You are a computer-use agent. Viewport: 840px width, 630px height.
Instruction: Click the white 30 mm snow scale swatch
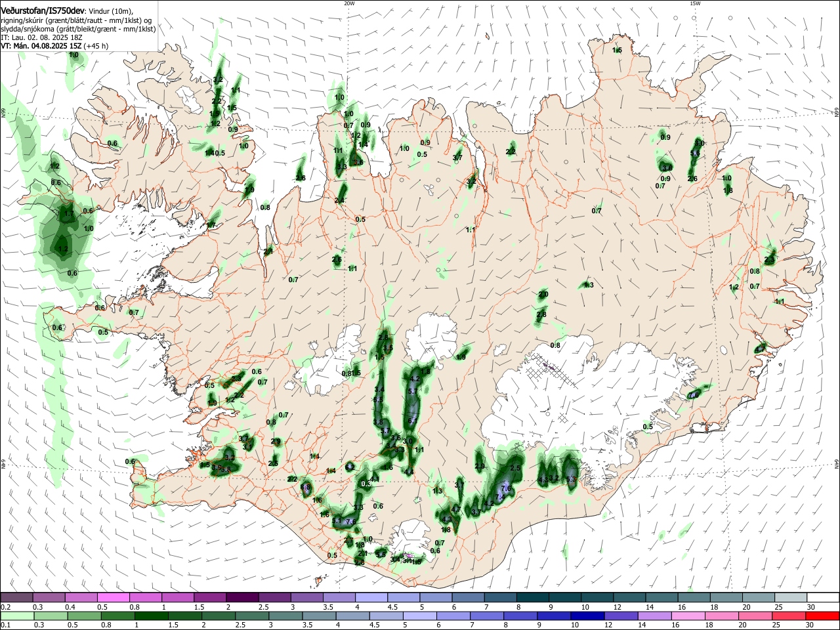(823, 597)
